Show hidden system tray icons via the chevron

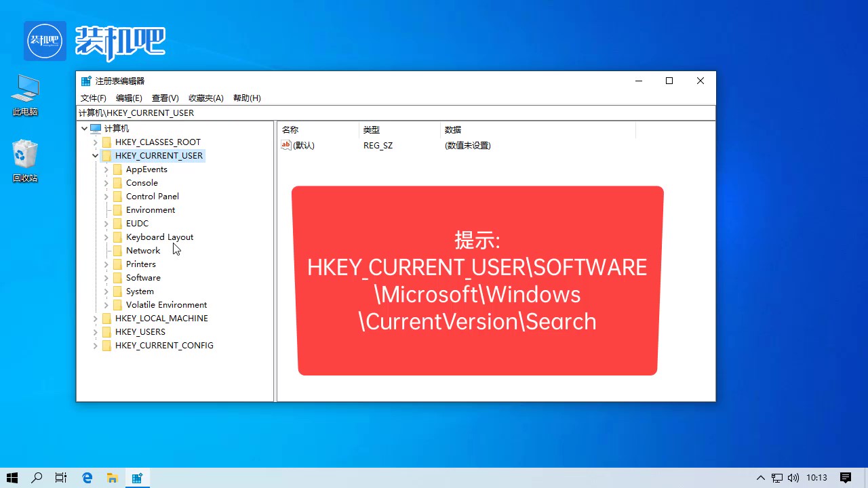tap(760, 478)
